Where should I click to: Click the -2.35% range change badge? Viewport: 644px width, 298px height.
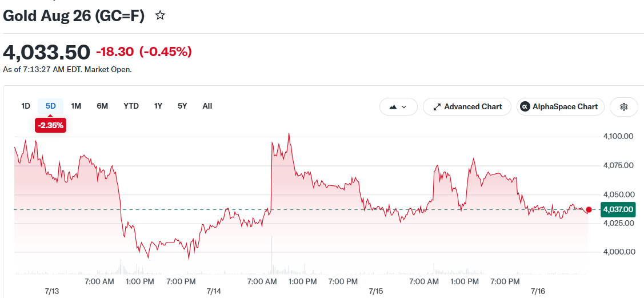pos(50,125)
